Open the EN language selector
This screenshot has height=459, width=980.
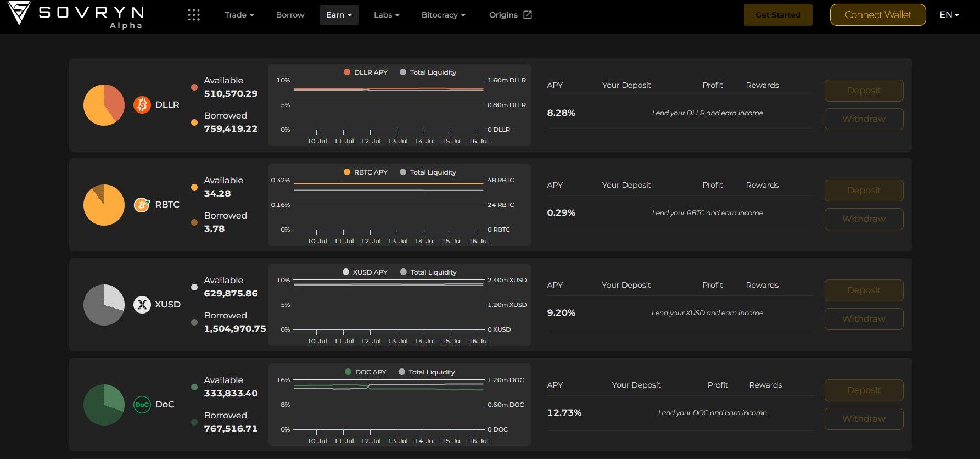[949, 15]
